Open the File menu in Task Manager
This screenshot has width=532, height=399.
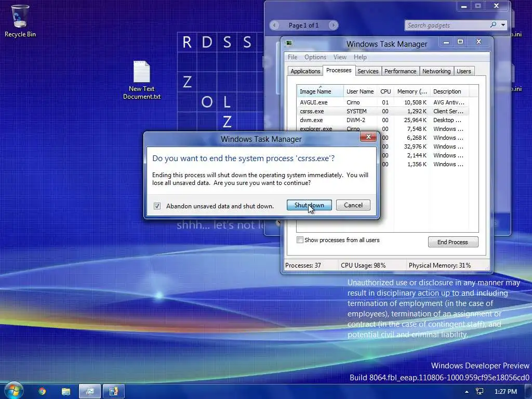(x=292, y=57)
